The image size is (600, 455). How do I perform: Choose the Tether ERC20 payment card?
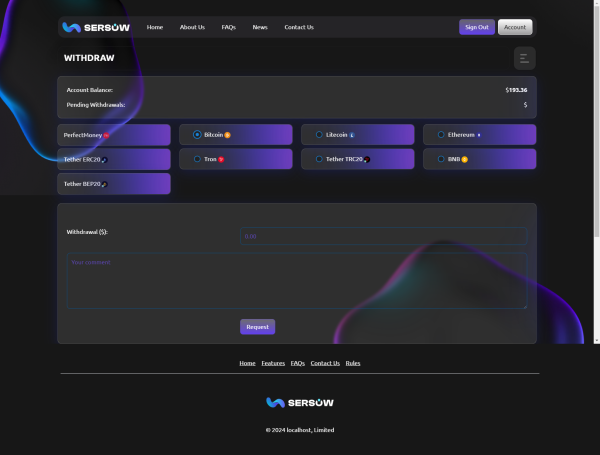pyautogui.click(x=114, y=160)
